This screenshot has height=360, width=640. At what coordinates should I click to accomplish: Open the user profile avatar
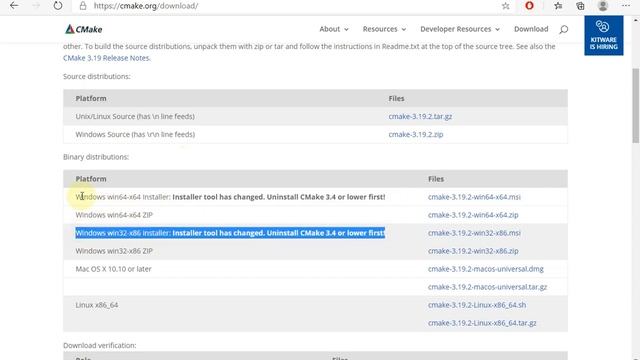click(x=603, y=6)
